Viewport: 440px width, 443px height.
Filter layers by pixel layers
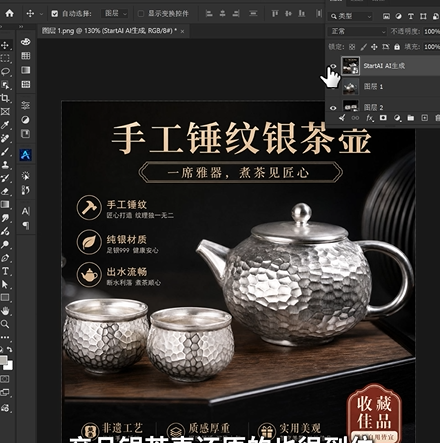[x=386, y=16]
